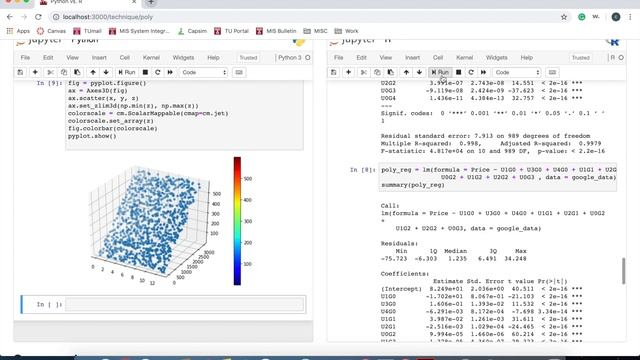Open the Edit menu in the Python notebook
640x360 pixels.
coord(48,58)
